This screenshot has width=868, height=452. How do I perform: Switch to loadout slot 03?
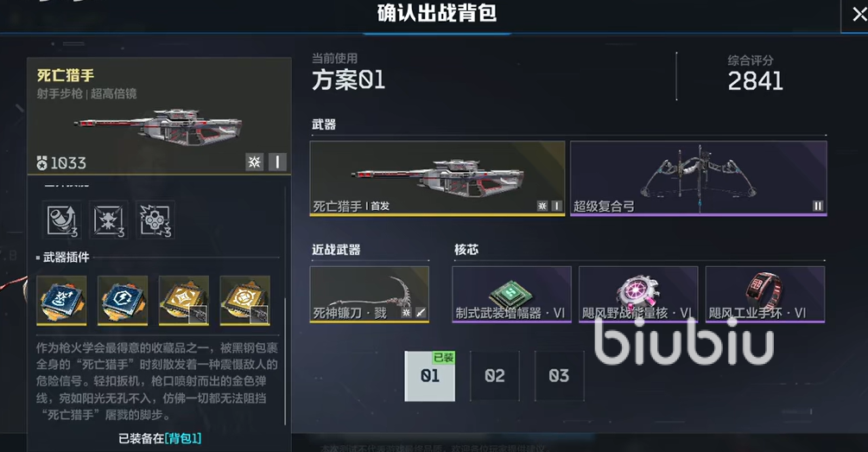(x=559, y=376)
